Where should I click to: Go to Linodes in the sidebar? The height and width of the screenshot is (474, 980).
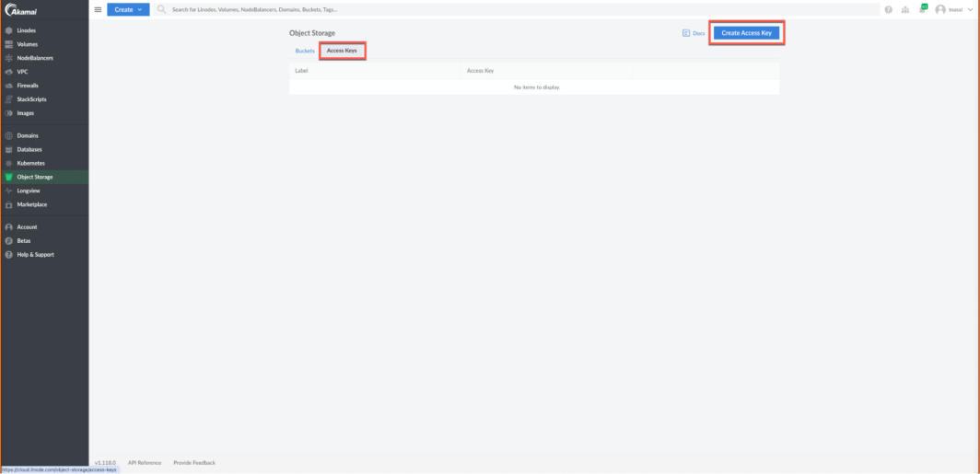click(x=26, y=30)
